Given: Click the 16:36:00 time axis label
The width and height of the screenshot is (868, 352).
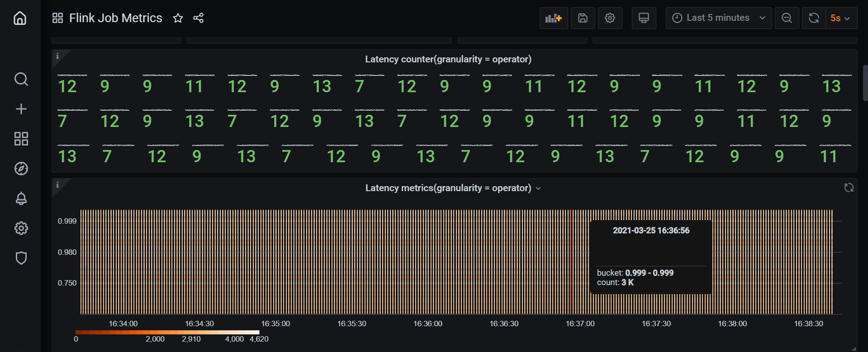Looking at the screenshot, I should click(x=428, y=324).
